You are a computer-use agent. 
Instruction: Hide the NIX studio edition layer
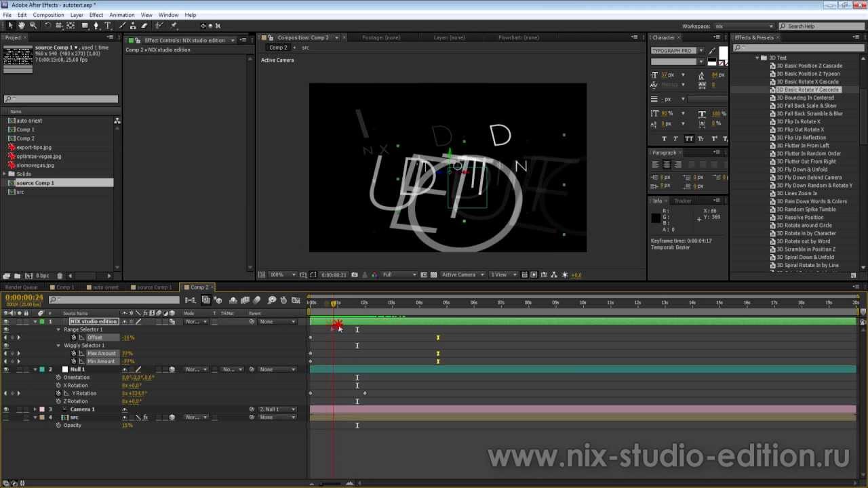pos(6,322)
